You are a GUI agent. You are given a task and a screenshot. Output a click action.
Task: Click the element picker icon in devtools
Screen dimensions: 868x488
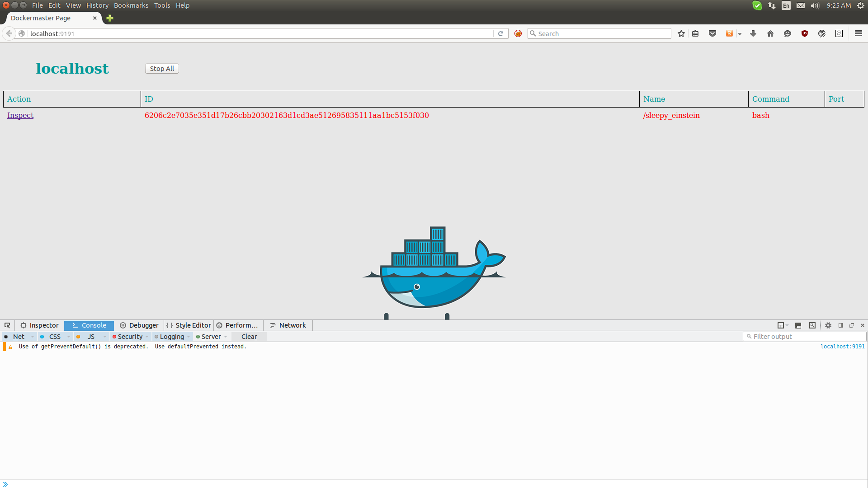[x=7, y=325]
